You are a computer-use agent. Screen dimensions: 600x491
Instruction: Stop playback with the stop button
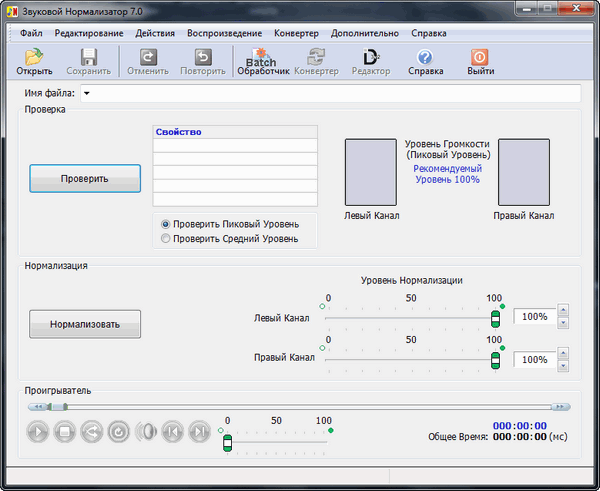click(64, 432)
